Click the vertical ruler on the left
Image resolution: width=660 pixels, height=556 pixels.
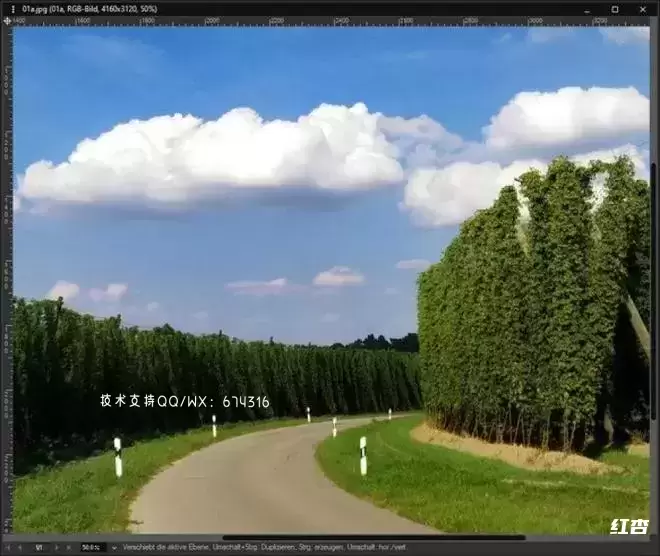click(x=7, y=280)
